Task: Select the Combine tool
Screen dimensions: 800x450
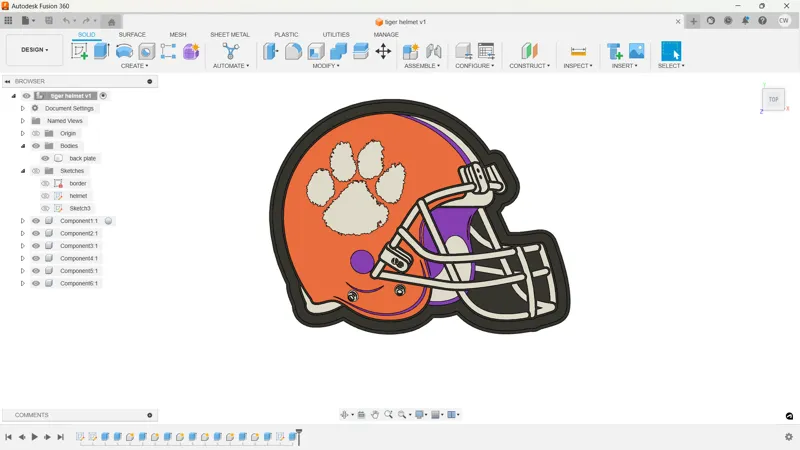Action: tap(338, 51)
